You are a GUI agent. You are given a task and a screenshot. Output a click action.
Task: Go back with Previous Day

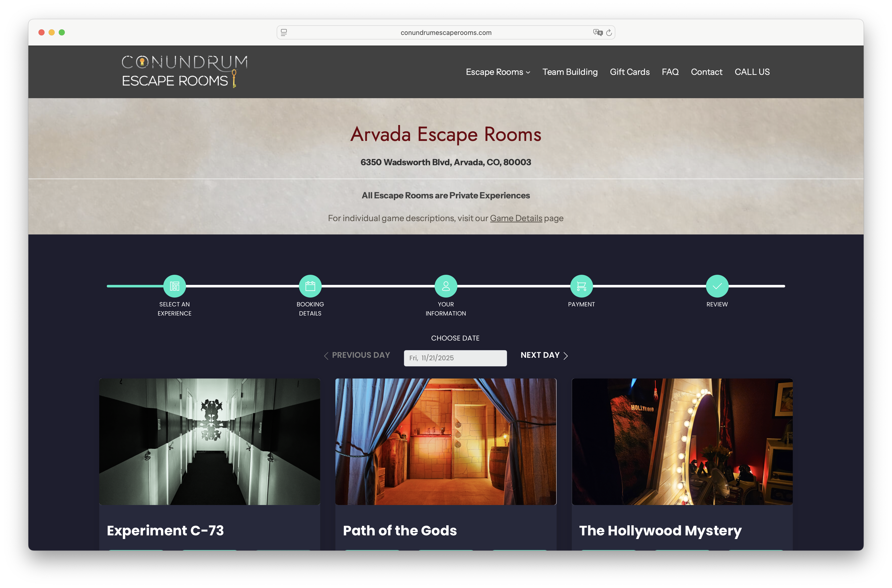tap(357, 355)
